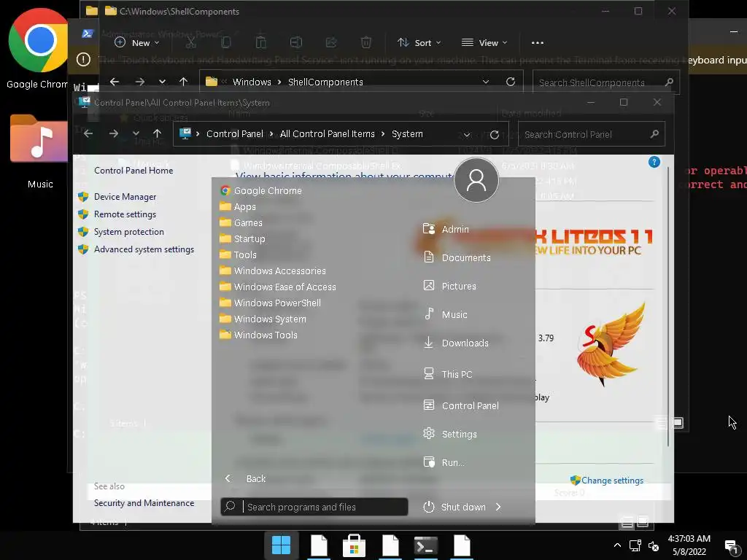Screen dimensions: 747x560
Task: Refresh the Control Panel window
Action: [495, 134]
